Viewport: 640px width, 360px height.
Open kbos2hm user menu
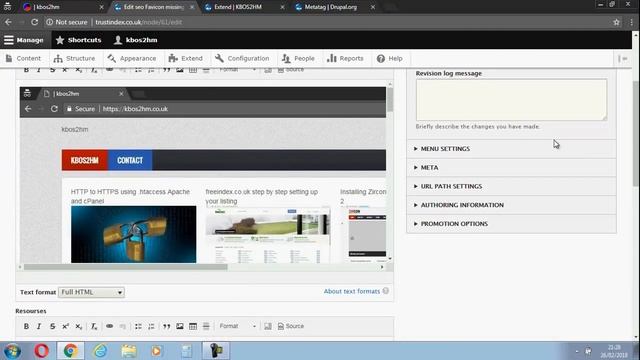pyautogui.click(x=136, y=40)
